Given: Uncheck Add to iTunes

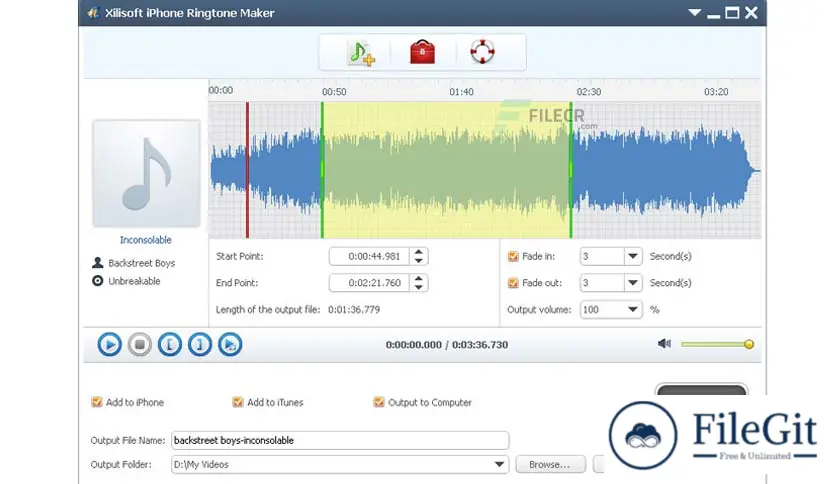Looking at the screenshot, I should (x=238, y=402).
